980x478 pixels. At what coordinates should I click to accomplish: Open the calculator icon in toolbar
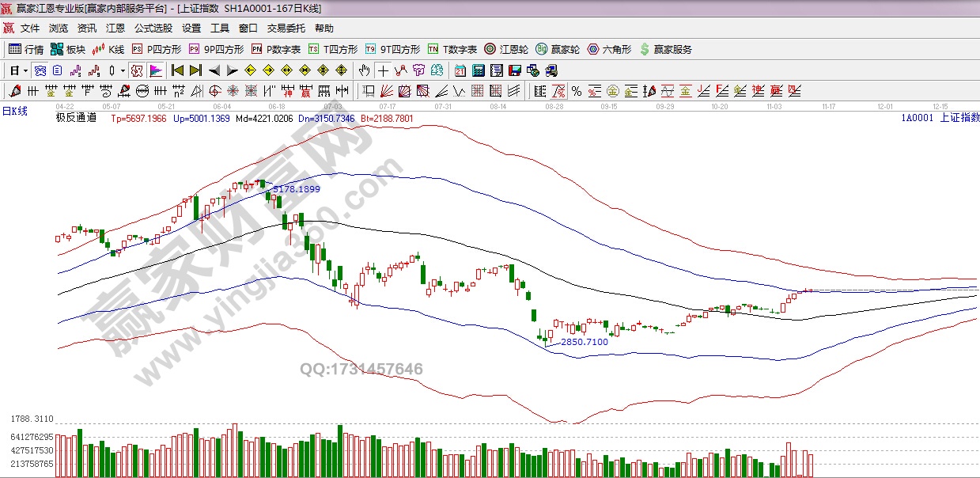478,70
